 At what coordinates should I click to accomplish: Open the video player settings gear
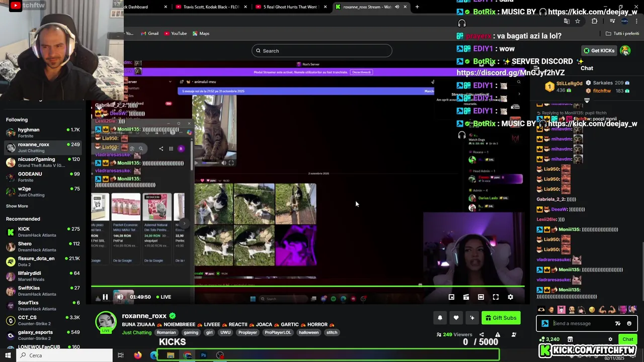510,297
